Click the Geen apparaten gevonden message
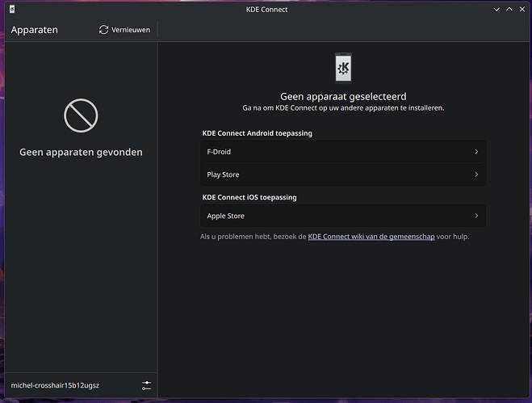The height and width of the screenshot is (403, 532). point(81,152)
